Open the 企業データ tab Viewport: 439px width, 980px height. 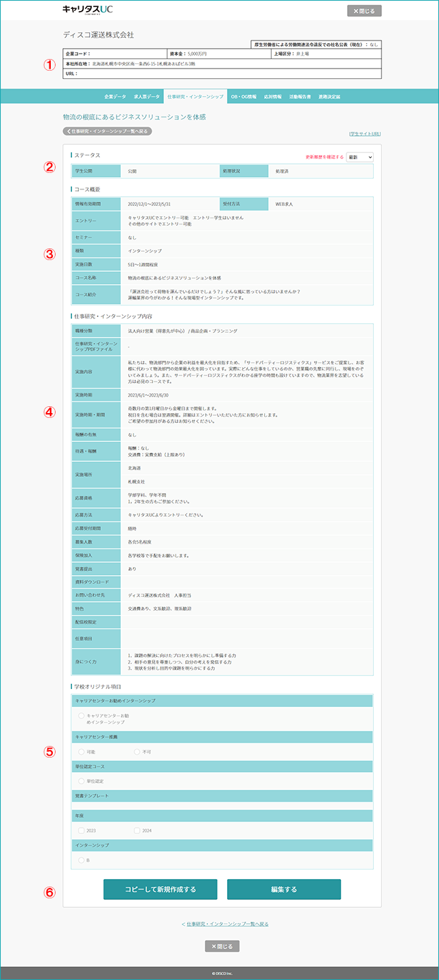(115, 97)
